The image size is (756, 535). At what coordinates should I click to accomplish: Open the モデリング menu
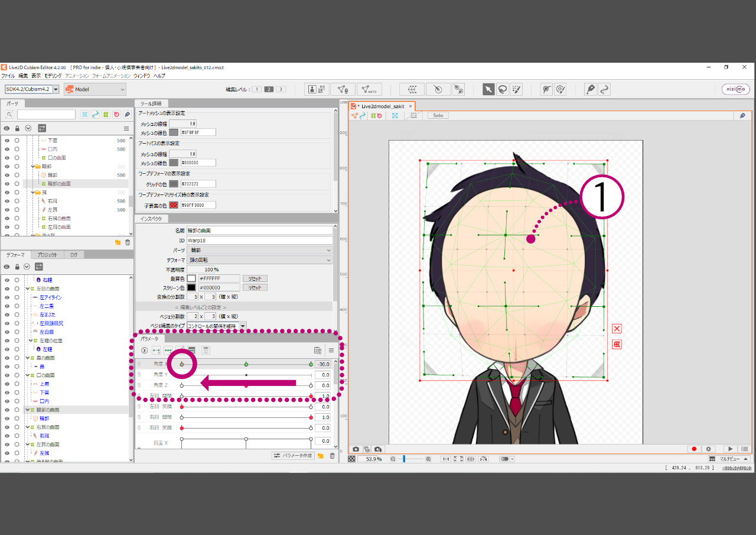pos(53,76)
